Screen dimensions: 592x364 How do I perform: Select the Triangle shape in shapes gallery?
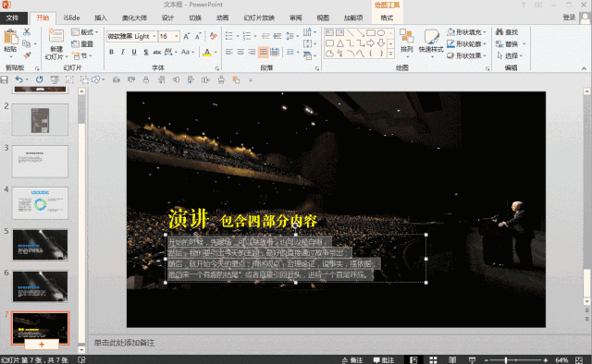click(340, 43)
